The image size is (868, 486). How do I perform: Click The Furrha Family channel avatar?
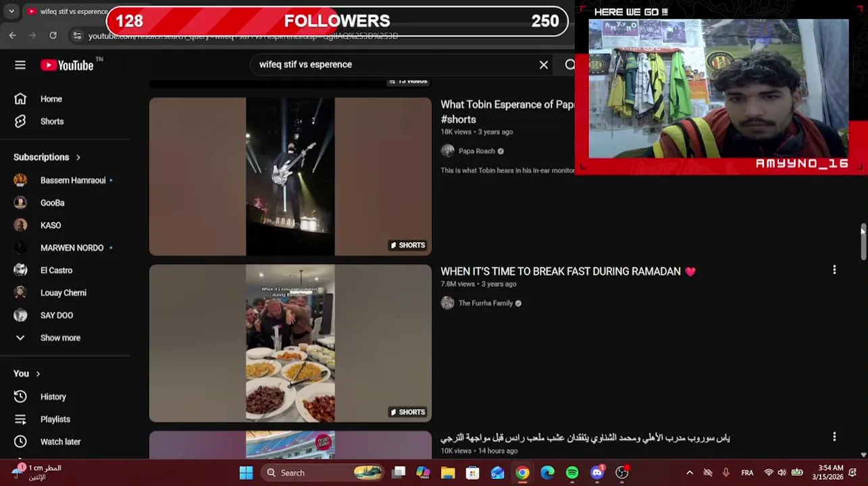(448, 304)
